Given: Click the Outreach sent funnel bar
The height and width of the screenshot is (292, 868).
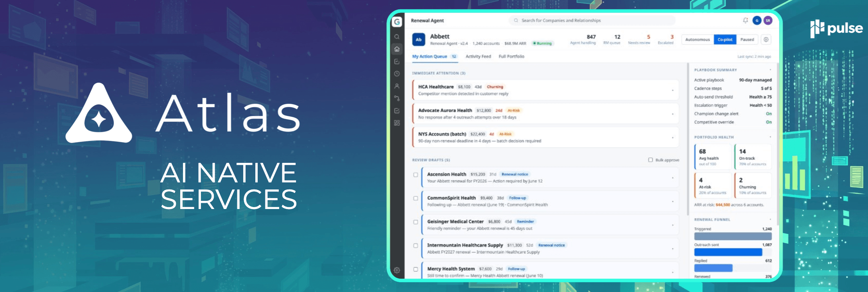Looking at the screenshot, I should 728,252.
